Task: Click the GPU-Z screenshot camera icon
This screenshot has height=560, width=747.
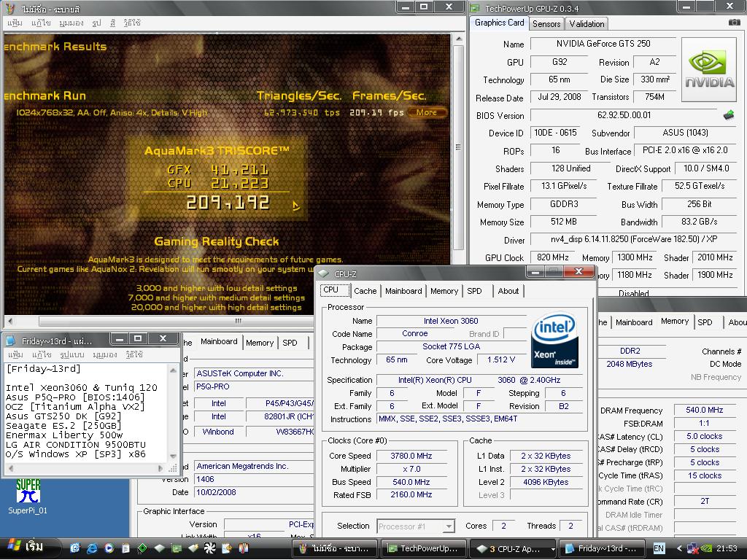Action: (734, 23)
